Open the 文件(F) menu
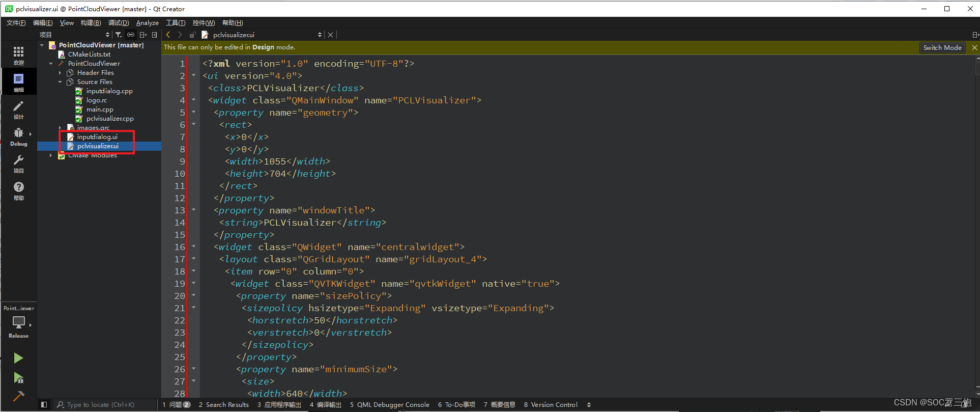 point(16,23)
